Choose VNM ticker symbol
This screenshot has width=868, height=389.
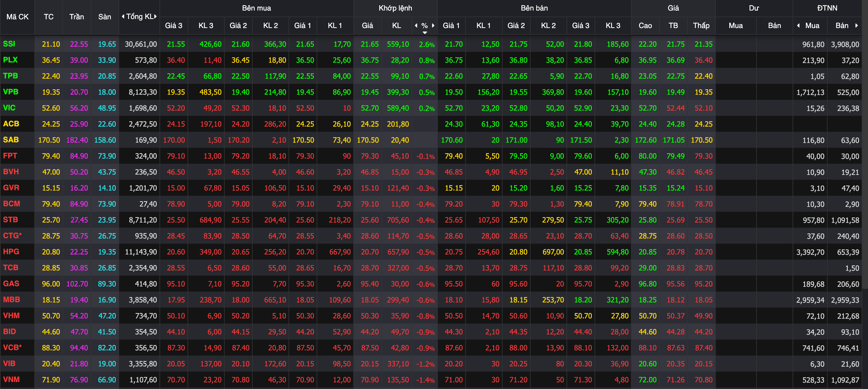pos(11,379)
